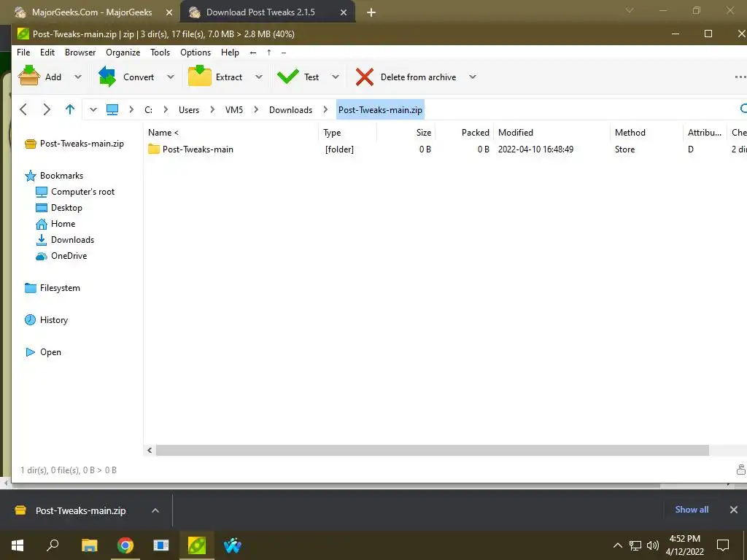Screen dimensions: 747x560
Task: Click the History clock icon
Action: (30, 320)
